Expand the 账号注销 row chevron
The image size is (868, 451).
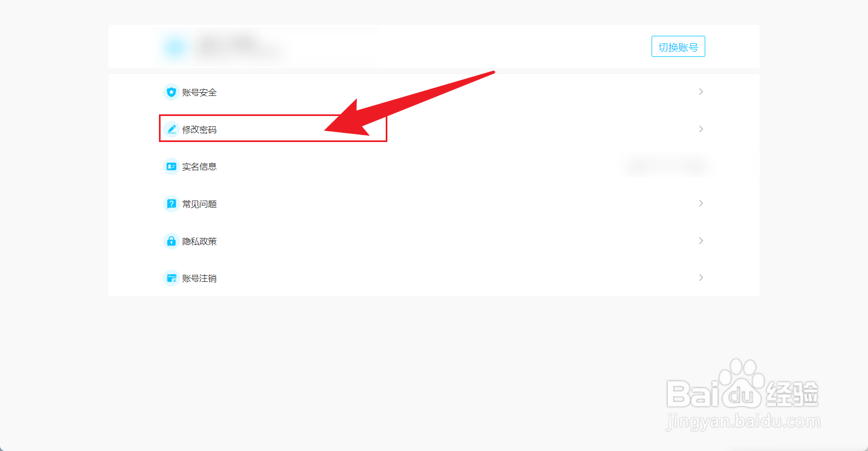tap(701, 278)
